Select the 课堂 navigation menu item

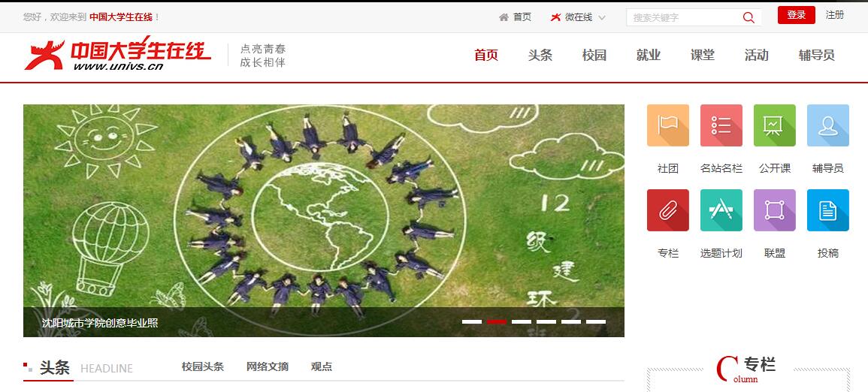(703, 56)
